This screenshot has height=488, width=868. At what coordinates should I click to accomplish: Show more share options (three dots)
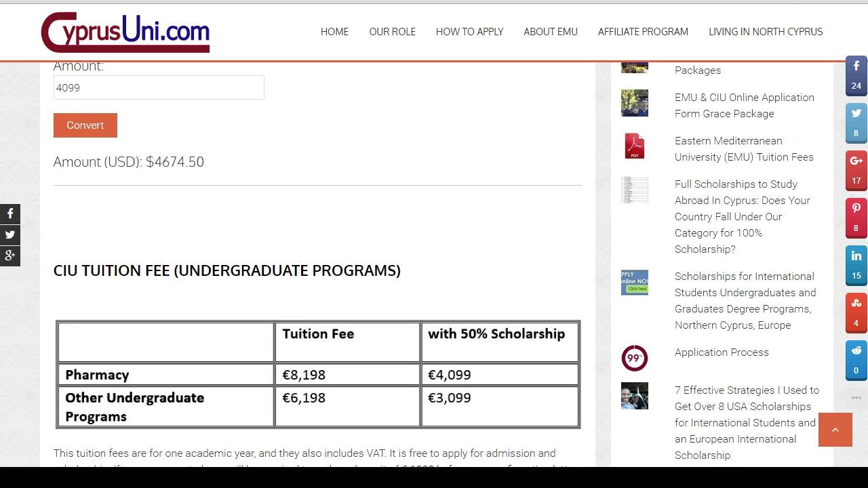coord(856,397)
